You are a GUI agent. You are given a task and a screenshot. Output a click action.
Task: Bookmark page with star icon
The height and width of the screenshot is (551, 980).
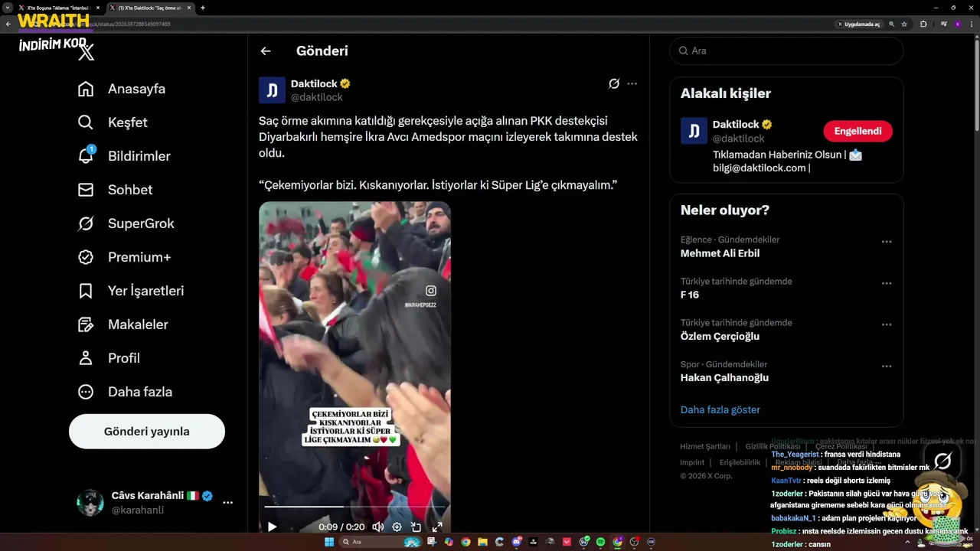(x=904, y=24)
